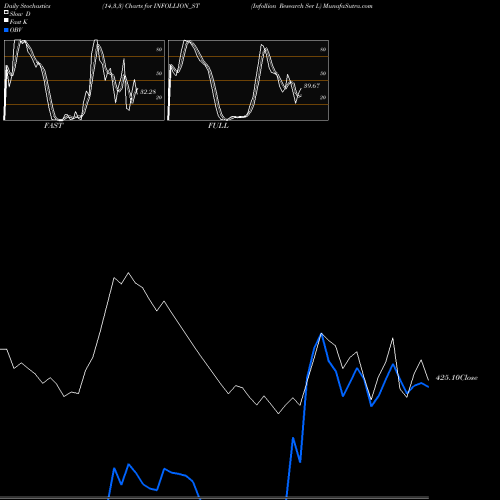Image resolution: width=500 pixels, height=500 pixels.
Task: Click the 32.28 value in FAST chart
Action: pyautogui.click(x=148, y=92)
